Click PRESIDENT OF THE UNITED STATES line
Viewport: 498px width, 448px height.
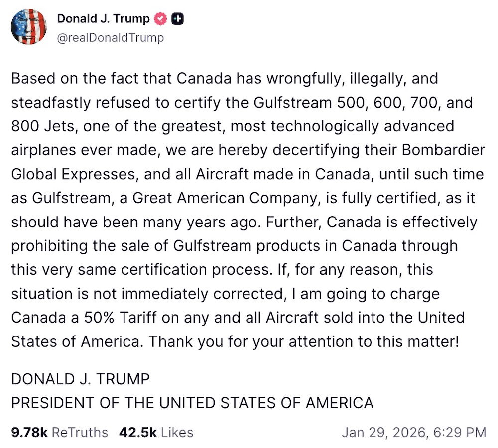point(192,402)
